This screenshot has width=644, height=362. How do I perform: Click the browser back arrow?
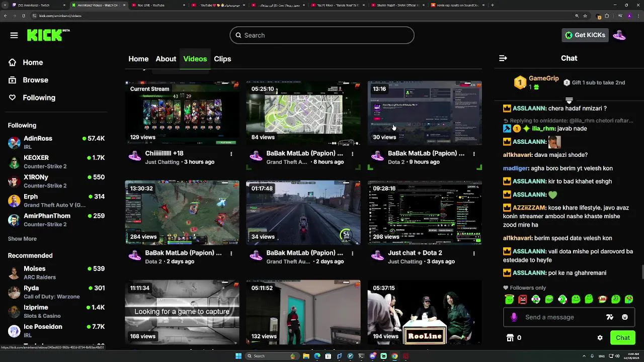pyautogui.click(x=6, y=16)
